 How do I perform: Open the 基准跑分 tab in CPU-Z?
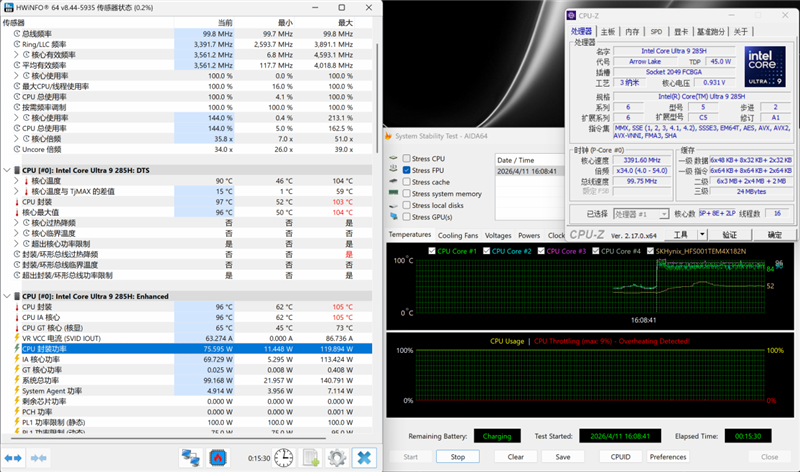(711, 32)
